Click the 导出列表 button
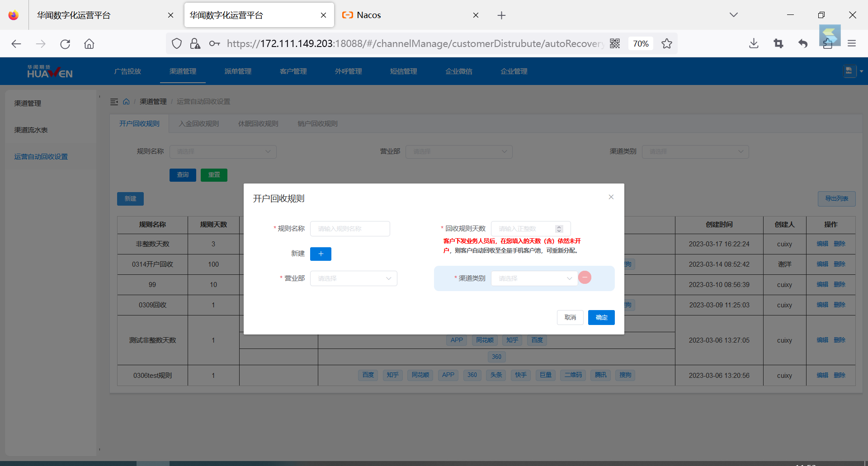Image resolution: width=868 pixels, height=466 pixels. tap(836, 199)
